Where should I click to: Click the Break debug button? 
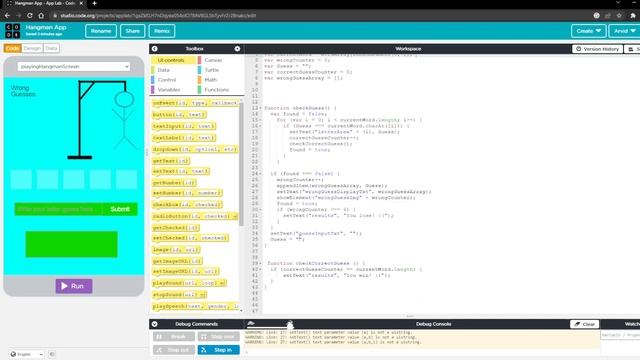click(174, 336)
